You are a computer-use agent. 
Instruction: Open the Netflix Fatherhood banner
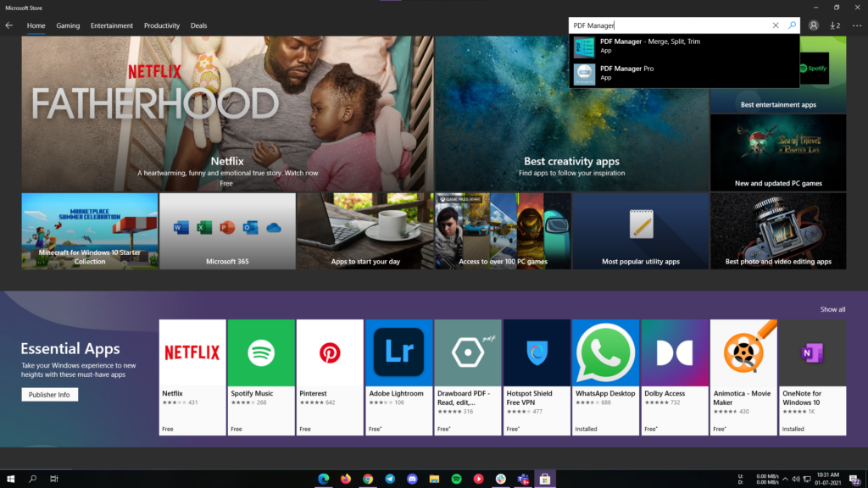click(x=227, y=114)
